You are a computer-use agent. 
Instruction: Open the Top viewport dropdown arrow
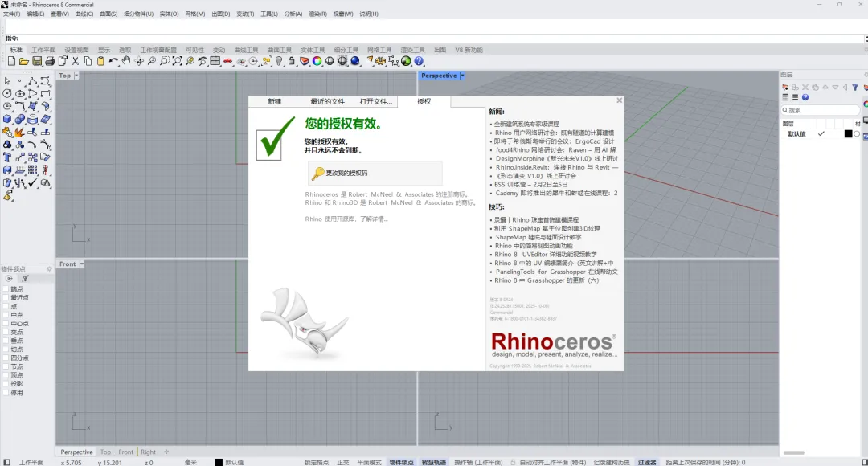(x=76, y=76)
